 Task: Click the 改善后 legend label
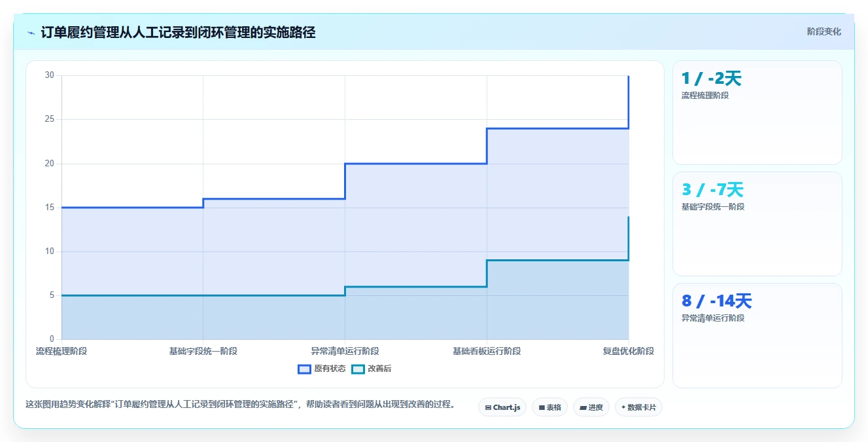pos(379,369)
